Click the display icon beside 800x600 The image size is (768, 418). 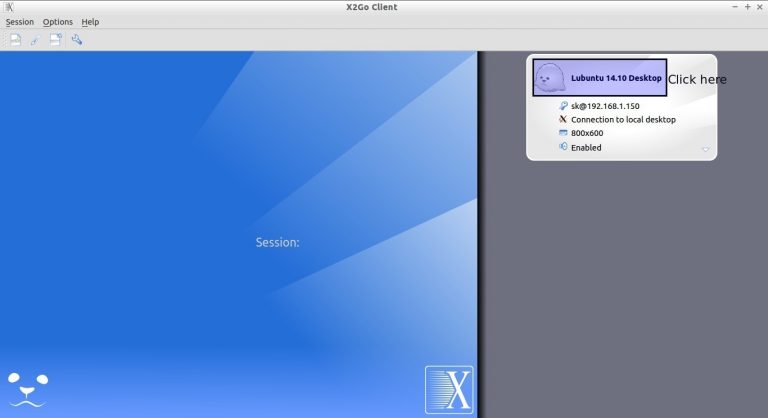point(563,132)
